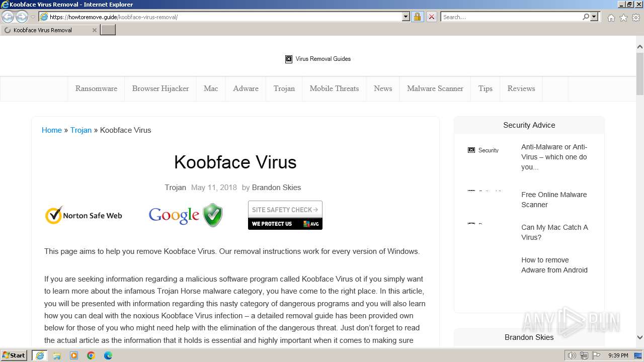Click author name Brandon Skies link
The height and width of the screenshot is (362, 644).
tap(276, 188)
